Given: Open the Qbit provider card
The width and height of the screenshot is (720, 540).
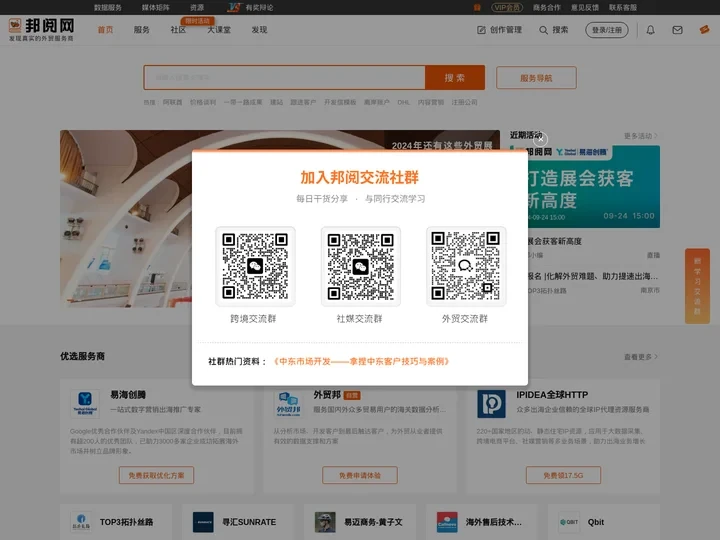Looking at the screenshot, I should click(x=604, y=522).
